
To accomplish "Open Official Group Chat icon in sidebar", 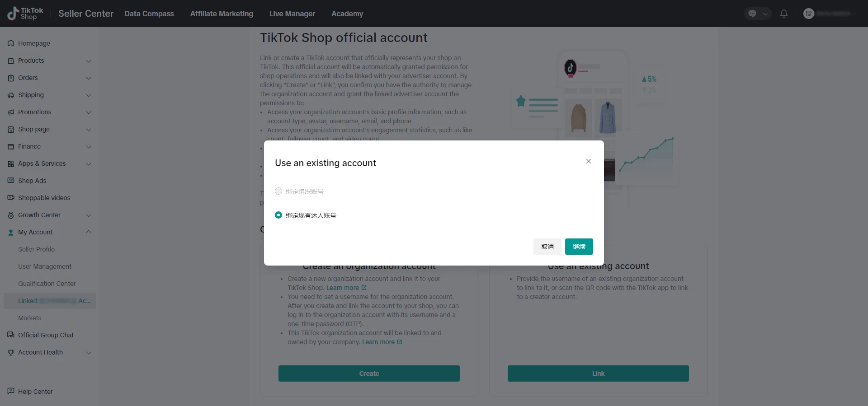I will click(11, 335).
